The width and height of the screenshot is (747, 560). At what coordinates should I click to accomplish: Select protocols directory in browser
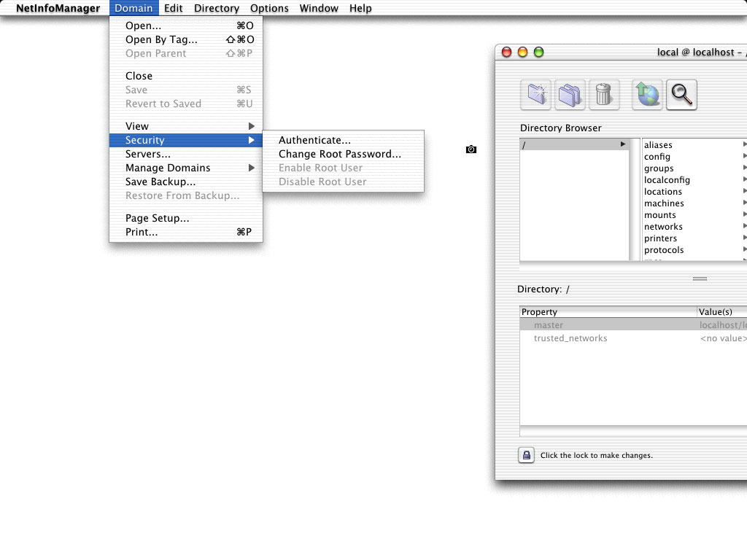(x=694, y=250)
